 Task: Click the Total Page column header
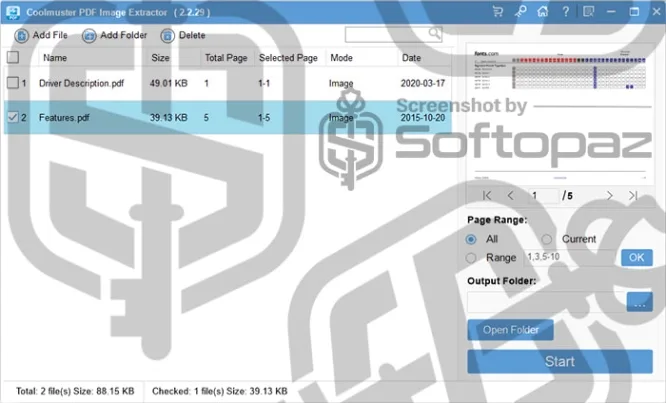point(226,58)
